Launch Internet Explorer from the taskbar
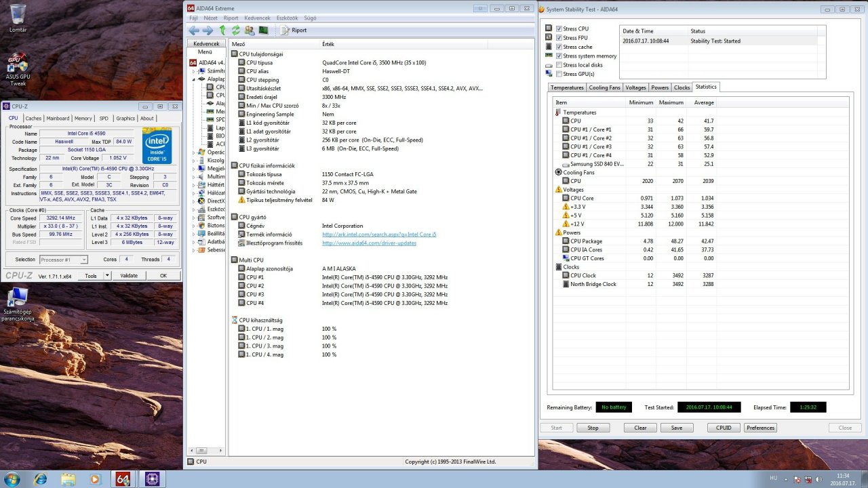The image size is (868, 488). coord(41,479)
